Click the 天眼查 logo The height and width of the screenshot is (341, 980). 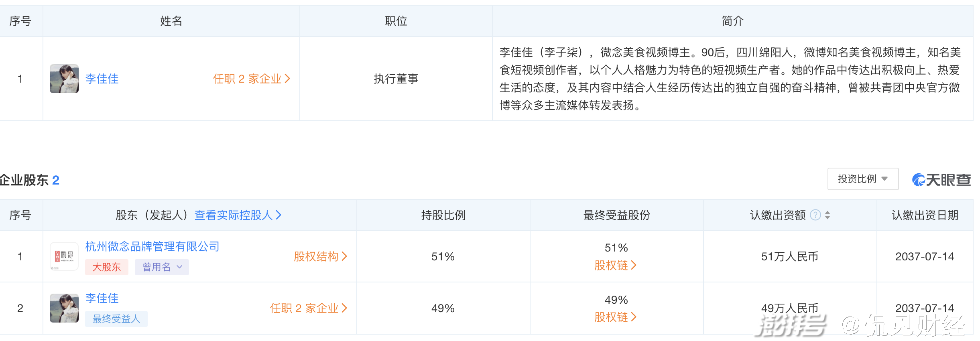point(941,180)
